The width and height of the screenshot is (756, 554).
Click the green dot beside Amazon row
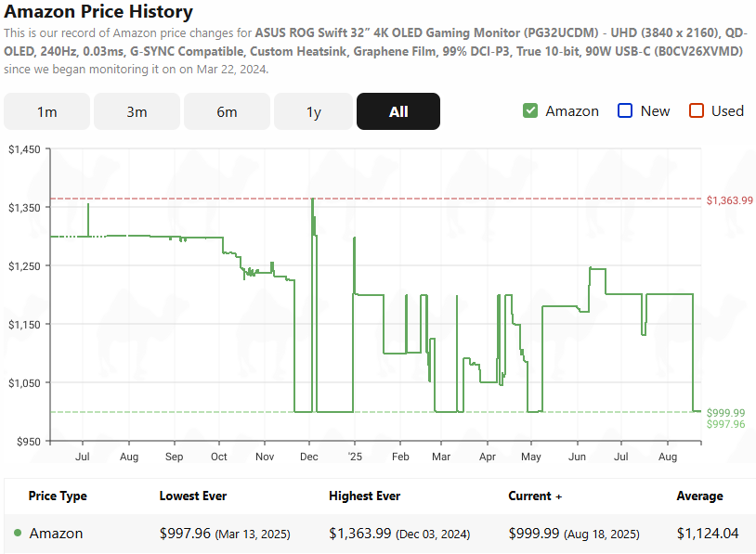pyautogui.click(x=18, y=533)
